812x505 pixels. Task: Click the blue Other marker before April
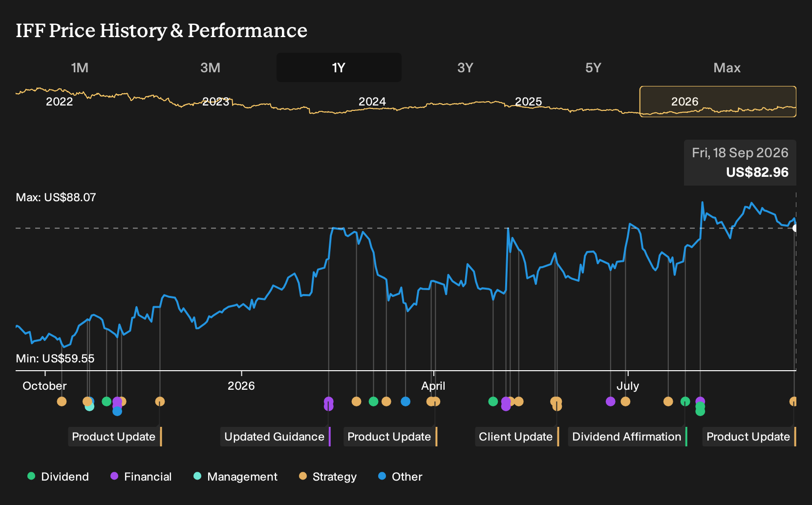pyautogui.click(x=406, y=401)
